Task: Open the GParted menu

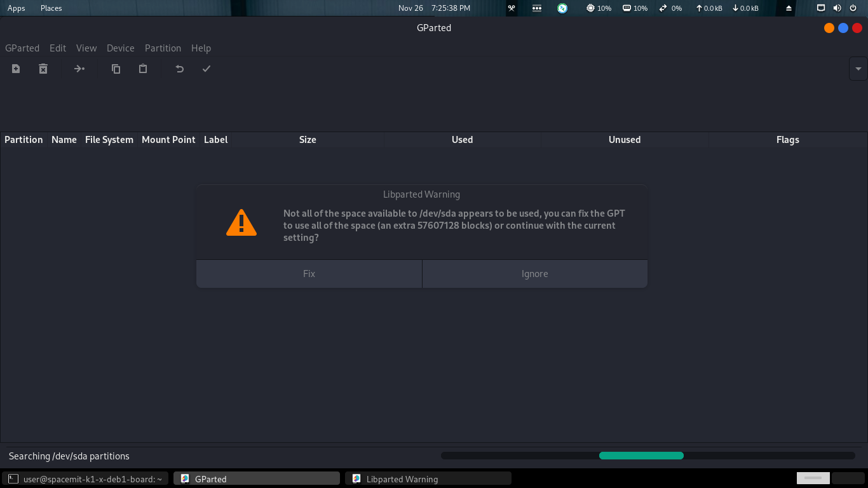Action: tap(22, 48)
